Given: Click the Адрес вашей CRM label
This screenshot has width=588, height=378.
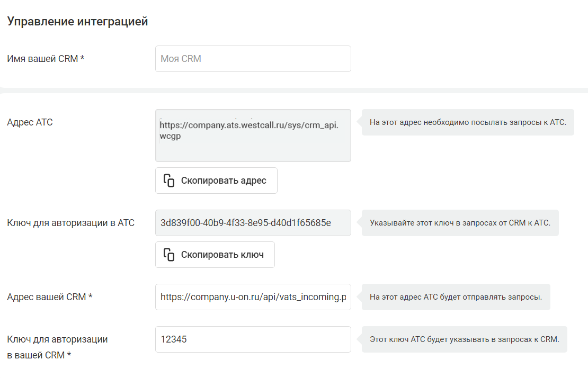Looking at the screenshot, I should point(49,297).
